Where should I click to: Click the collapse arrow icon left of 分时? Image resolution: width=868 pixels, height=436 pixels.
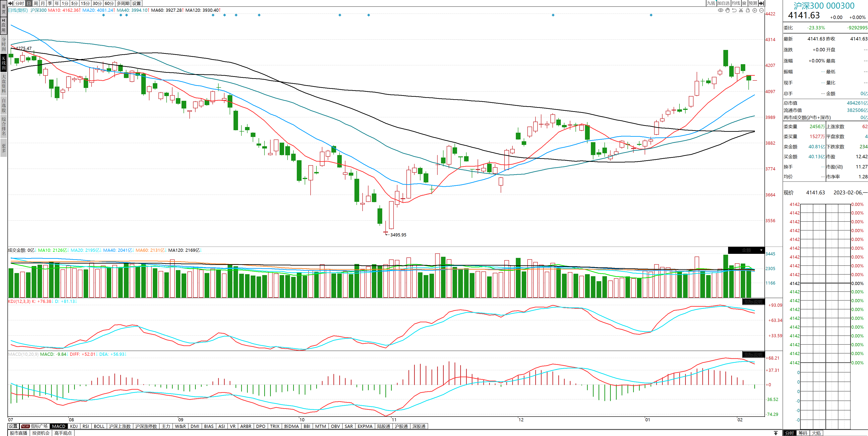[11, 3]
